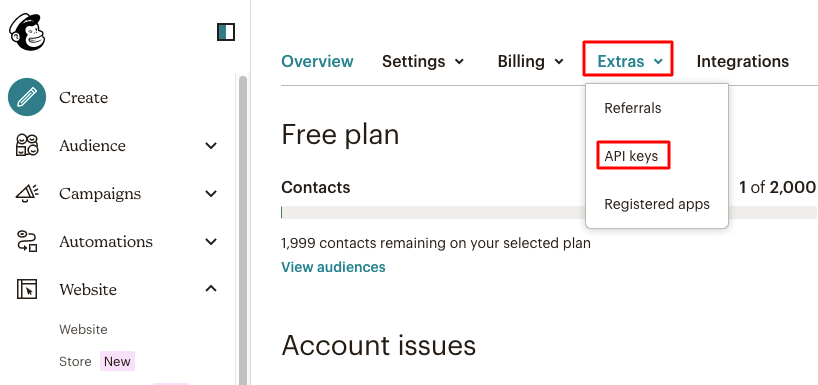This screenshot has height=385, width=818.
Task: Expand the Audience section chevron
Action: click(211, 146)
